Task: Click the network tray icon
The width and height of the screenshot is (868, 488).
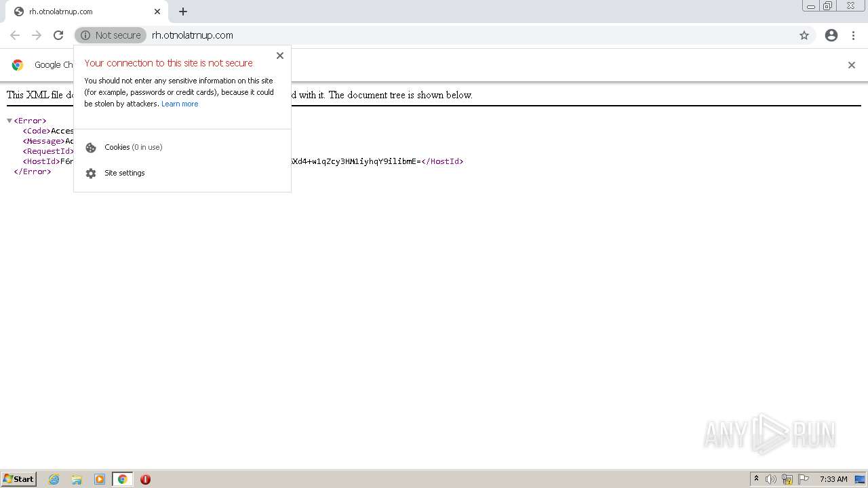Action: click(787, 479)
